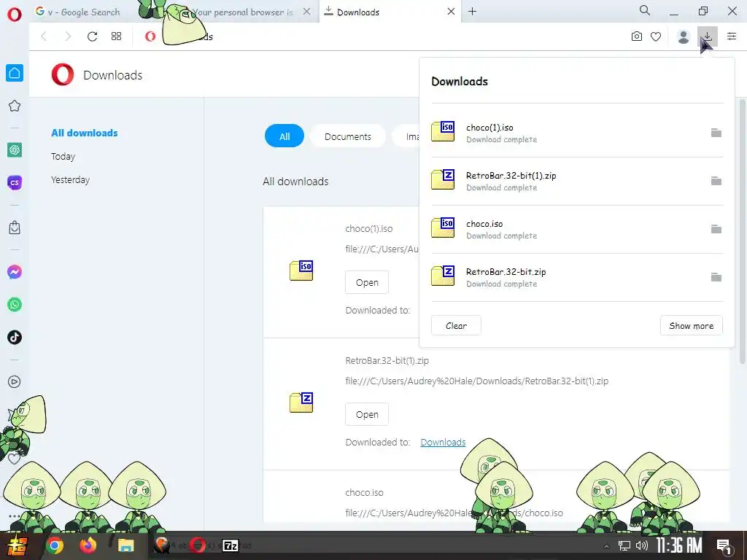747x560 pixels.
Task: Go to Opera sidebar home icon
Action: point(15,73)
